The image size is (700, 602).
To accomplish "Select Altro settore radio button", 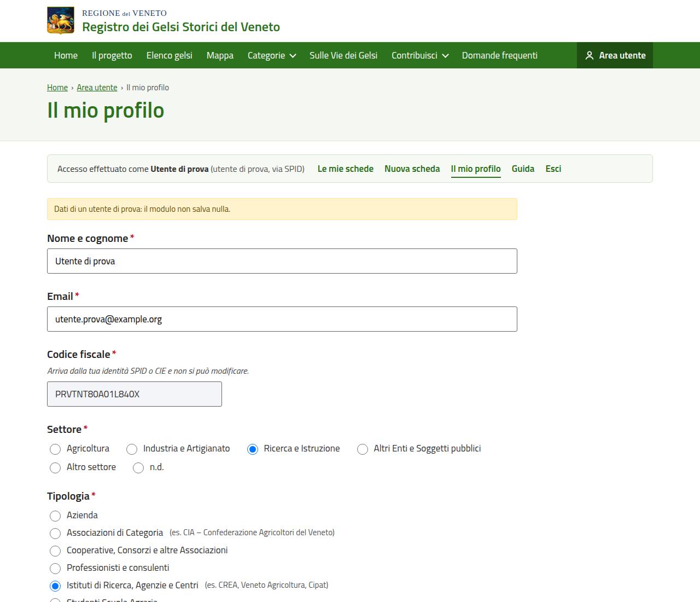I will pyautogui.click(x=55, y=468).
